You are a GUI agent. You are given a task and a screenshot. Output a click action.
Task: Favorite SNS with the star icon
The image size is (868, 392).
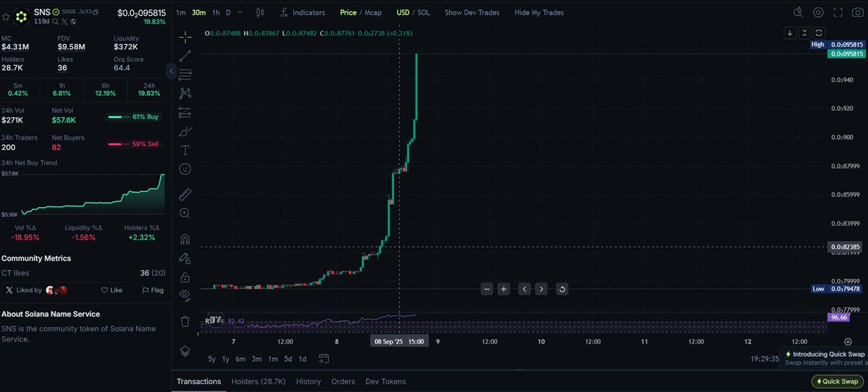point(6,17)
